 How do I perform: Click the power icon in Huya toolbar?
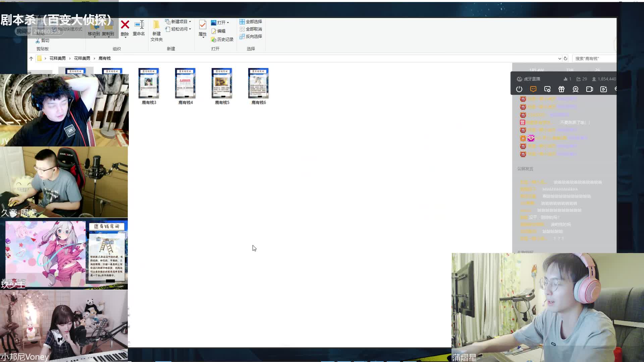[519, 89]
